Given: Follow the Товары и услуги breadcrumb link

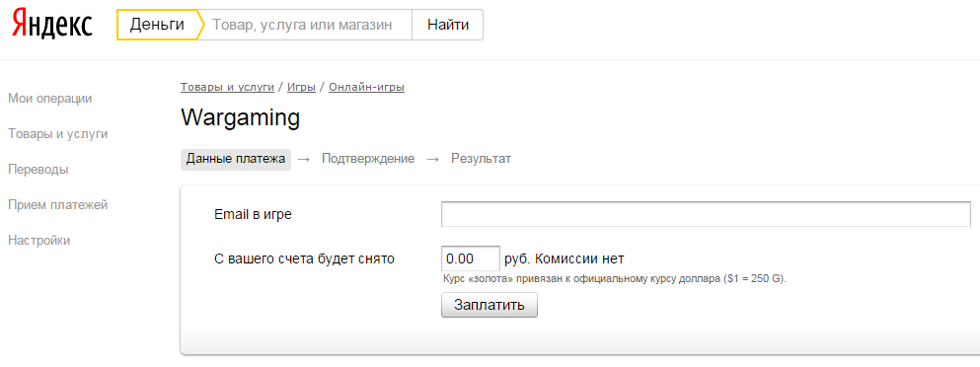Looking at the screenshot, I should tap(228, 87).
